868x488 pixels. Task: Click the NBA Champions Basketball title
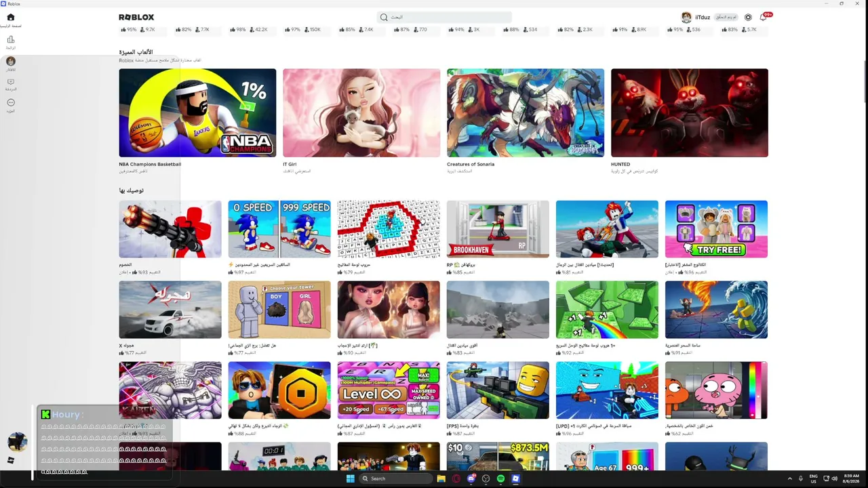click(x=150, y=164)
